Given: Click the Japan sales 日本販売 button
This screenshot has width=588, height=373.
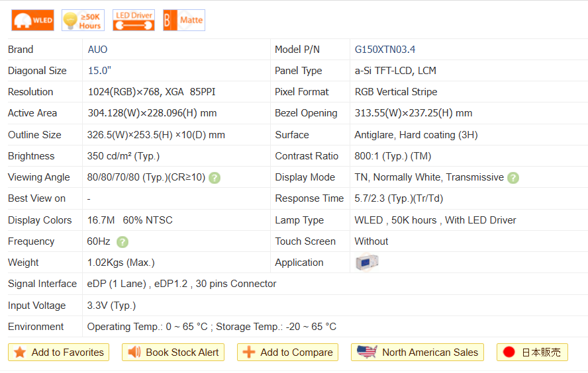Looking at the screenshot, I should click(532, 352).
